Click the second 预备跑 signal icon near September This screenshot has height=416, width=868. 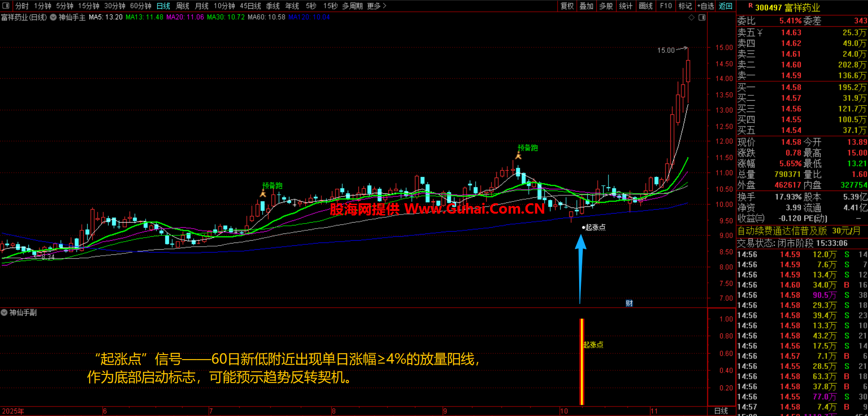tap(519, 156)
